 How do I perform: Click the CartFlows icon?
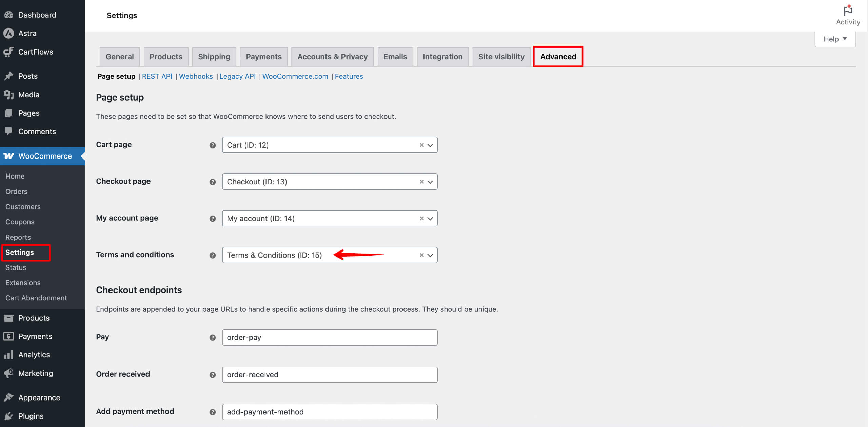[8, 52]
